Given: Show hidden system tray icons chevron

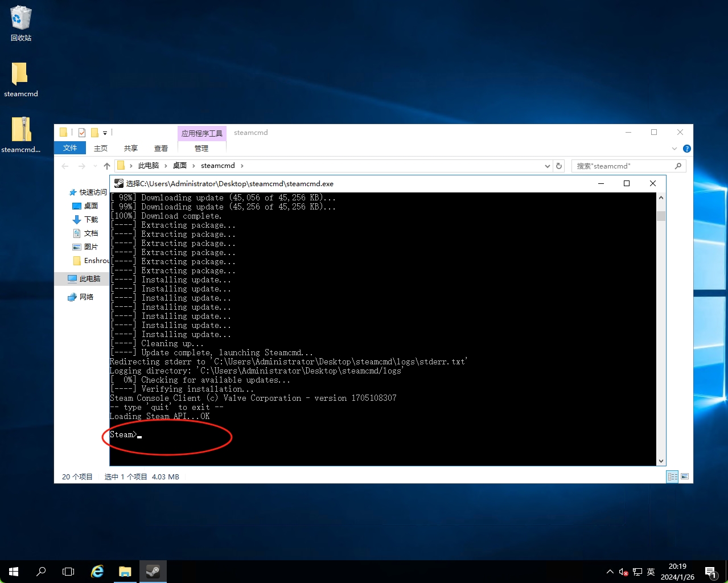Looking at the screenshot, I should [x=610, y=572].
